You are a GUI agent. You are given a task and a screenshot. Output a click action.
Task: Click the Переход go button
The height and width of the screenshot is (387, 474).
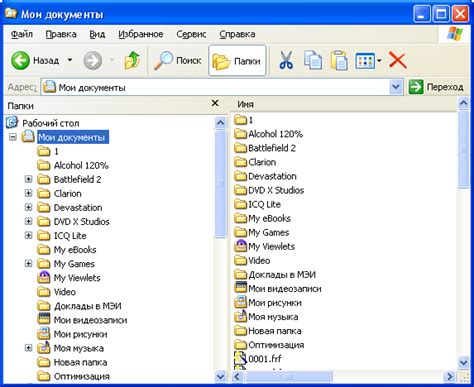pos(436,87)
